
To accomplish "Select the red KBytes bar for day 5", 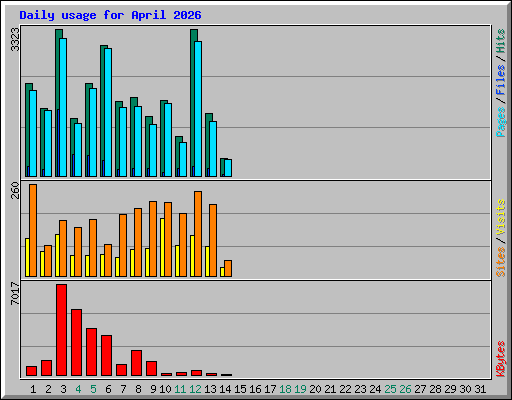I will point(91,352).
